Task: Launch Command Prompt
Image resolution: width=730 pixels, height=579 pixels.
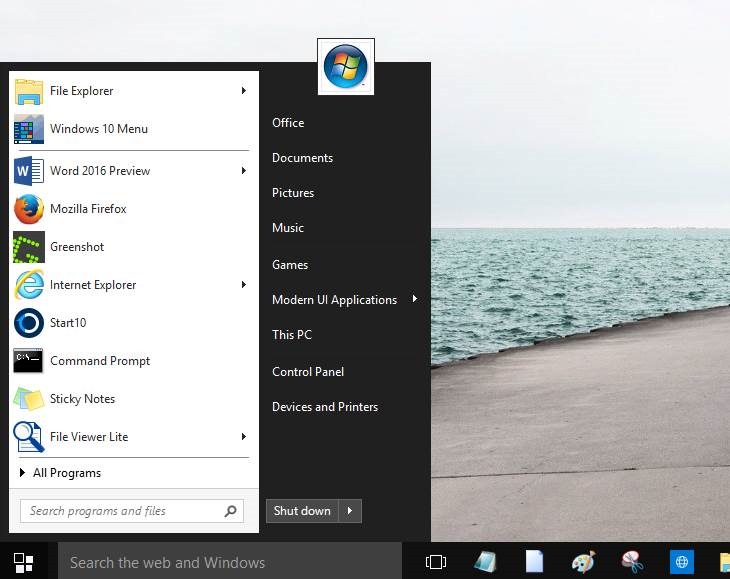Action: (x=100, y=361)
